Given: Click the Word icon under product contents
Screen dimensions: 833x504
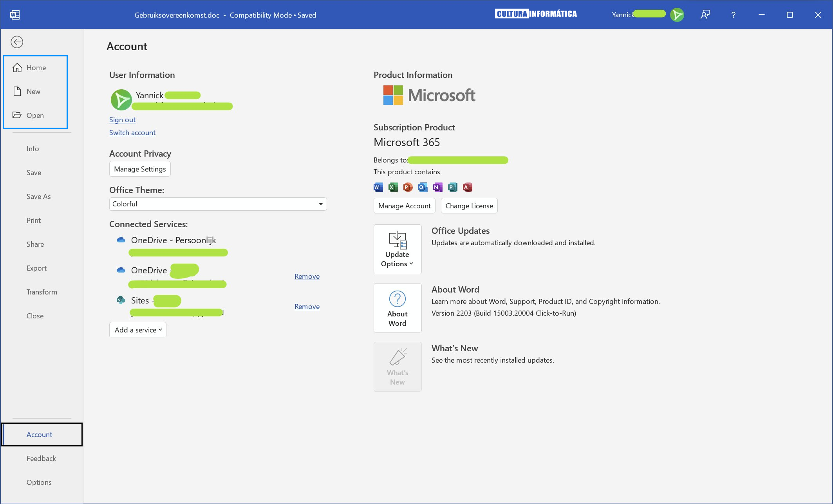Looking at the screenshot, I should click(378, 187).
